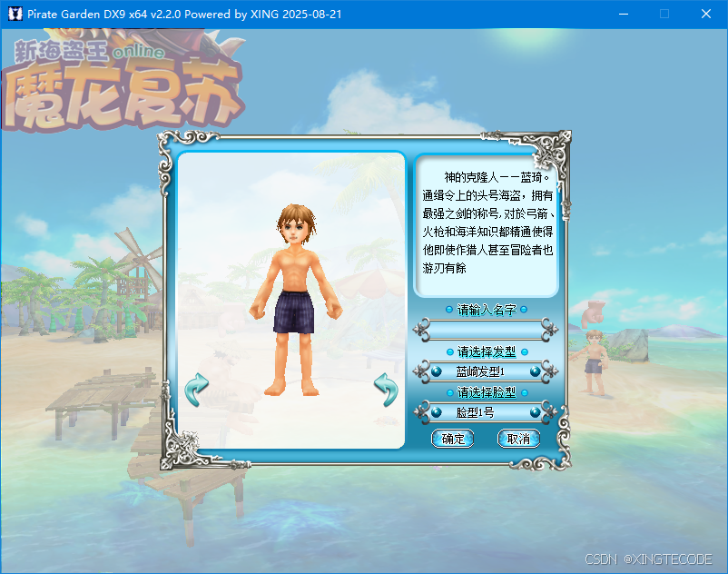This screenshot has height=574, width=728.
Task: Minimize the Pirate Garden window
Action: [x=624, y=14]
